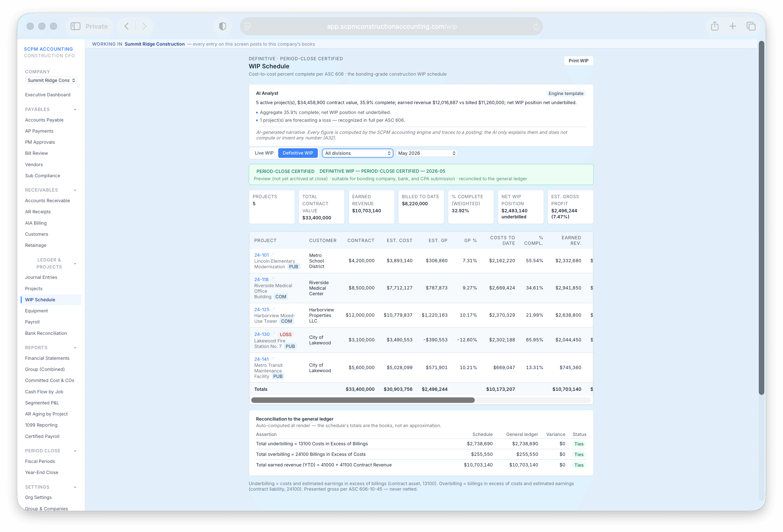Viewport: 783px width, 532px height.
Task: Click the Est. Gross Profit summary card
Action: [x=570, y=207]
